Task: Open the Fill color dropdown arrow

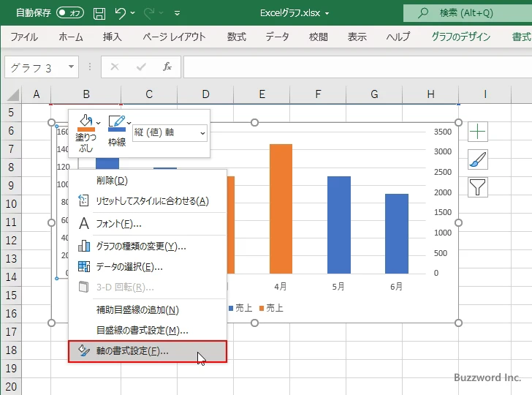Action: click(x=99, y=122)
